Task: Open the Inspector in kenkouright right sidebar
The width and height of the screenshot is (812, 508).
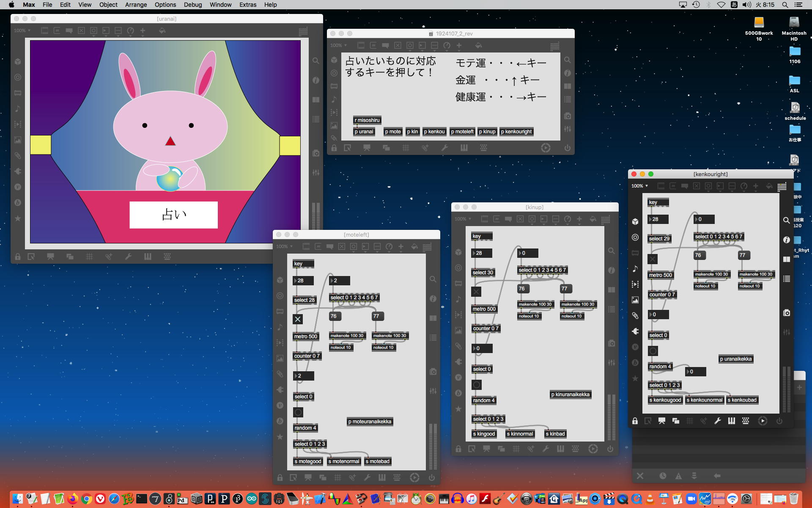Action: (786, 240)
